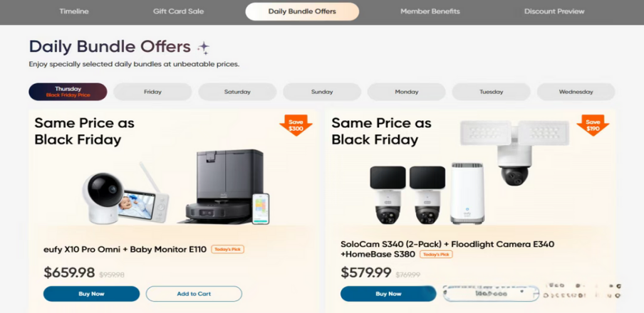
Task: Select the Thursday Black Friday Price day
Action: point(68,92)
